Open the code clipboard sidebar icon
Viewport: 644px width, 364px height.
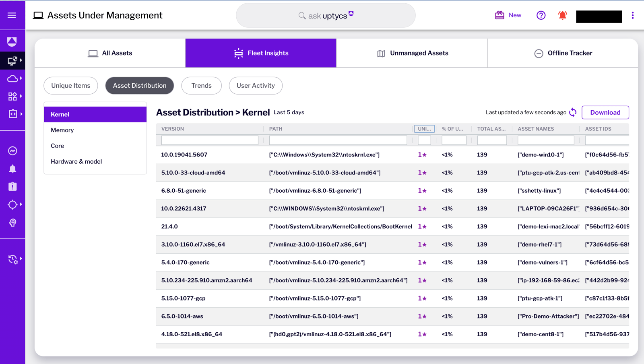(x=12, y=114)
